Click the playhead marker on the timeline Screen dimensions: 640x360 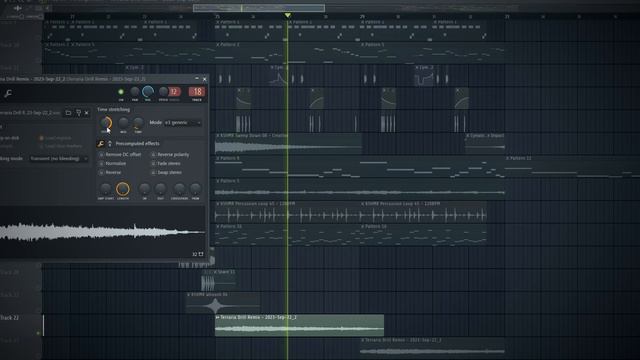(x=288, y=15)
